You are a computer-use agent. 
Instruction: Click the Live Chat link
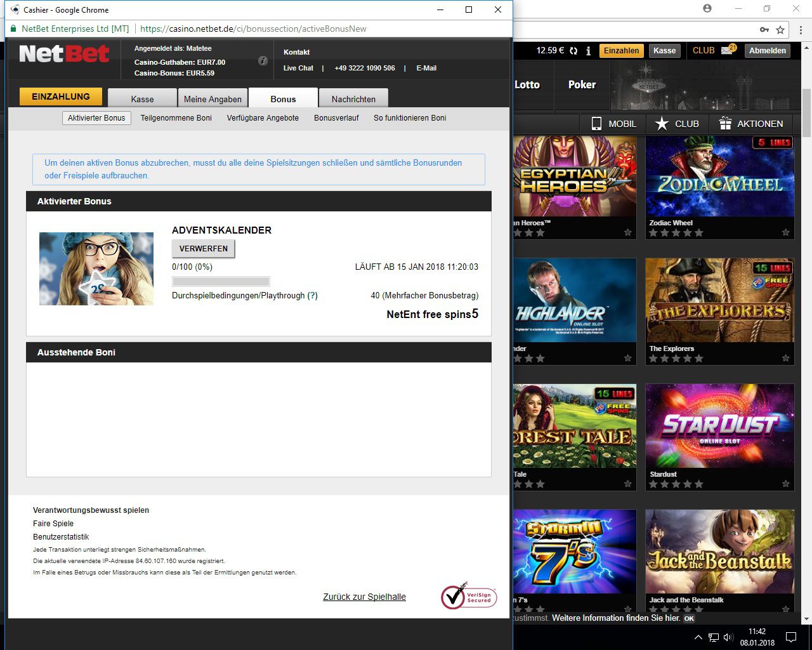tap(298, 68)
